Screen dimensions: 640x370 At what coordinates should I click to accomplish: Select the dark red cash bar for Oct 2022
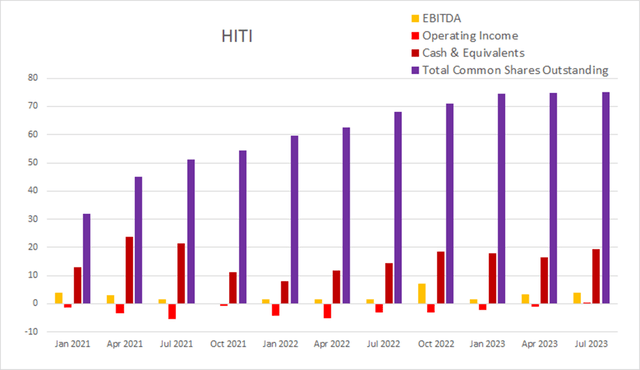[x=440, y=277]
